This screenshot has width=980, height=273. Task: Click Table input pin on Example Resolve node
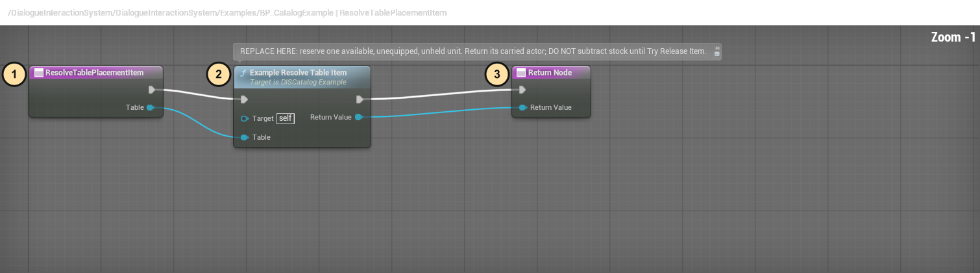coord(244,137)
